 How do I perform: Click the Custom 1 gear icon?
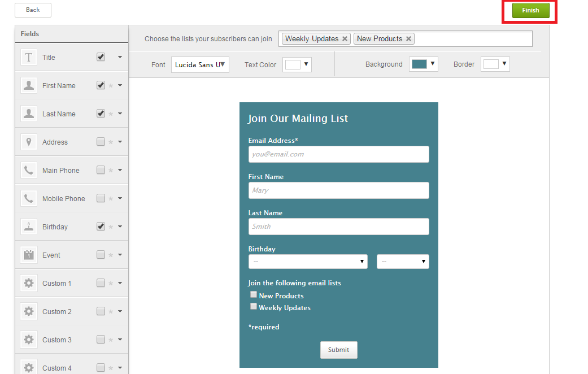point(29,283)
